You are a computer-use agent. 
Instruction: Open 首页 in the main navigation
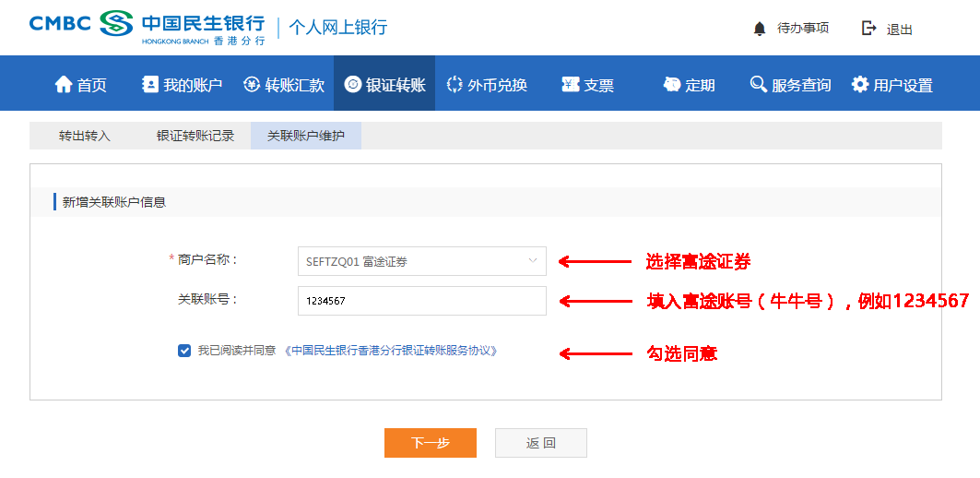point(80,85)
